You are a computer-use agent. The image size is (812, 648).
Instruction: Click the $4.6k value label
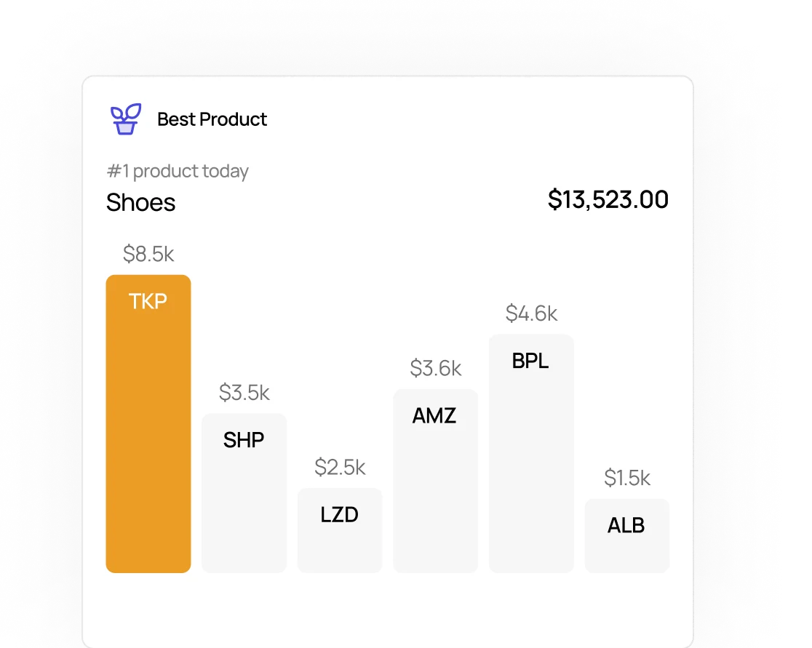click(x=531, y=313)
